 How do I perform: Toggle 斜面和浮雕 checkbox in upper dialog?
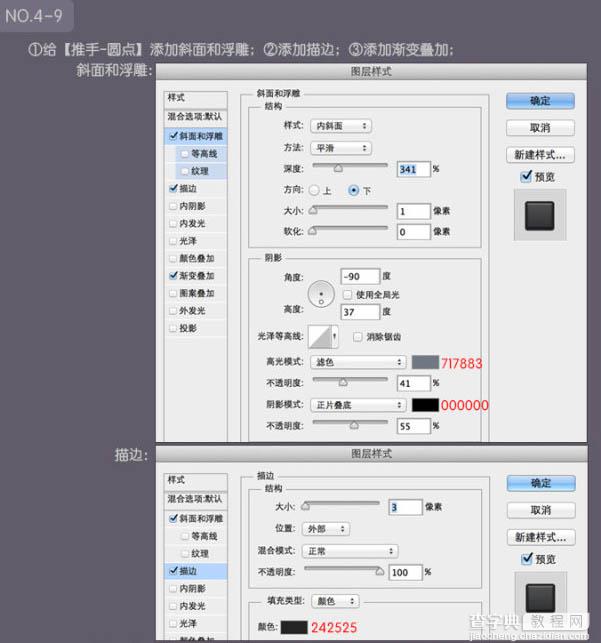(x=173, y=136)
